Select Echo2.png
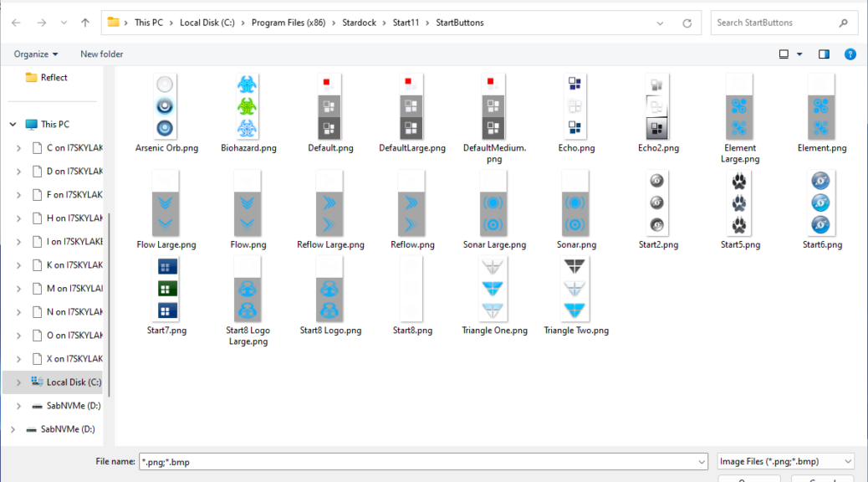 click(x=656, y=106)
